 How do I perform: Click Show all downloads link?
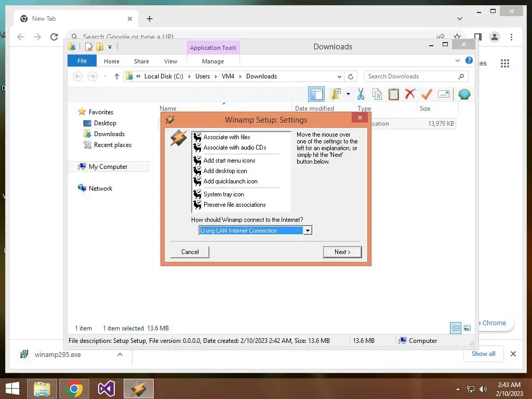click(484, 354)
